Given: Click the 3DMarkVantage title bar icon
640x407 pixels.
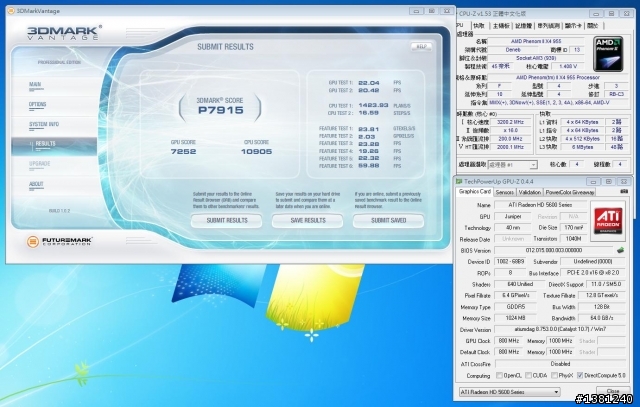Looking at the screenshot, I should click(x=12, y=11).
